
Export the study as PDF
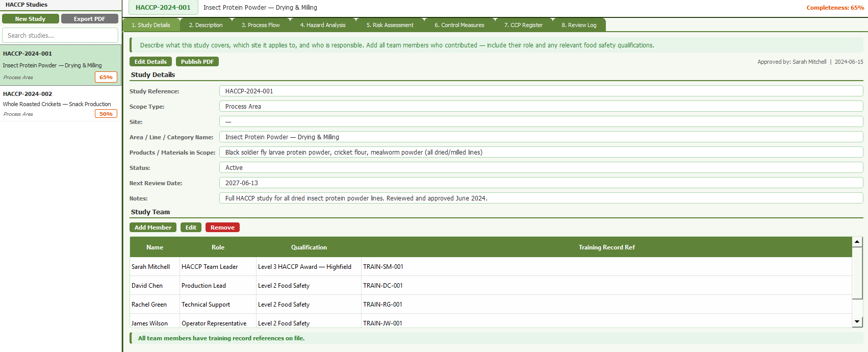(x=89, y=19)
